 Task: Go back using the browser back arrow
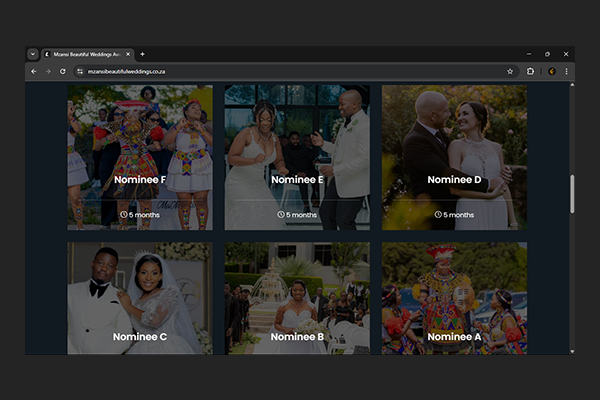pos(34,72)
